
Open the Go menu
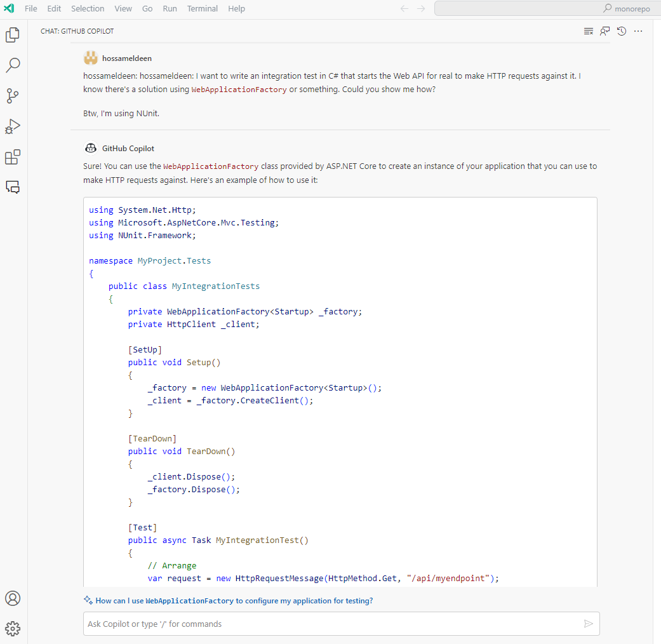(x=147, y=8)
